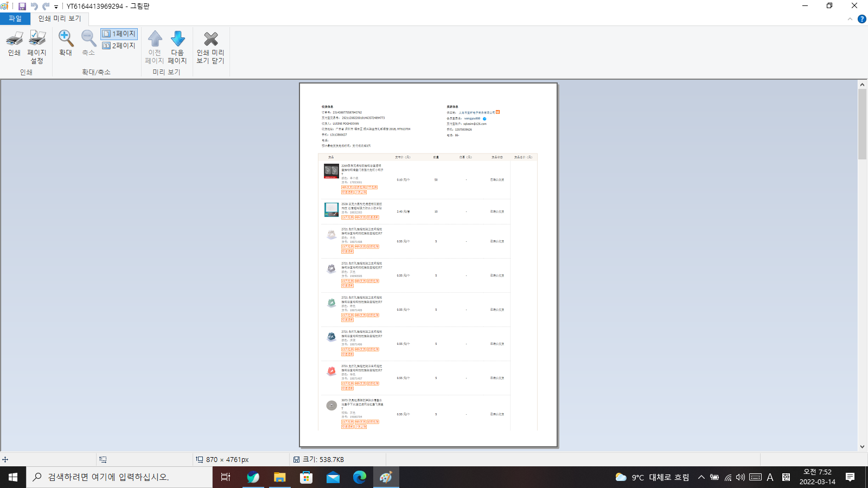Switch to 2페이지 two-page view
Viewport: 868px width, 488px height.
click(x=119, y=46)
